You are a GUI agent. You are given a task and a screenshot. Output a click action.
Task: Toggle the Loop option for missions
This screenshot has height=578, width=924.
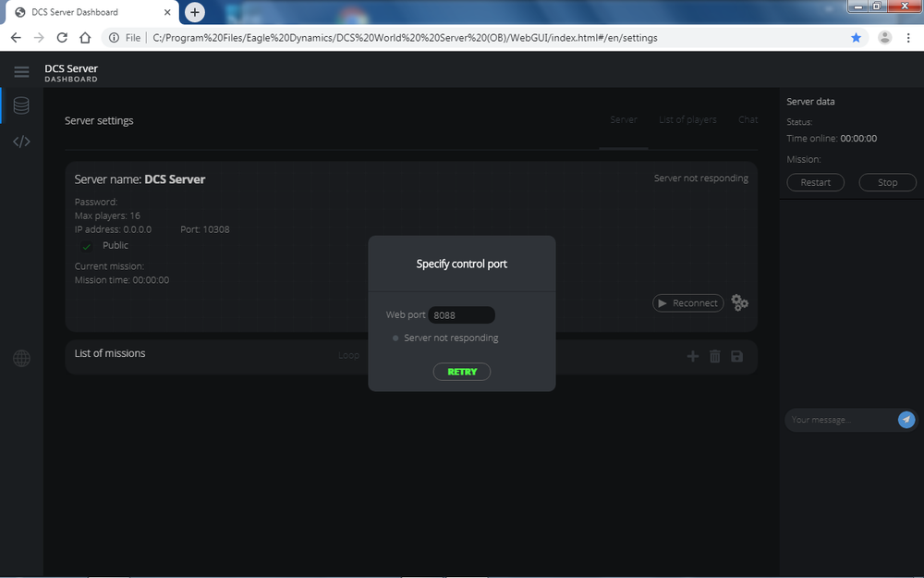coord(348,355)
